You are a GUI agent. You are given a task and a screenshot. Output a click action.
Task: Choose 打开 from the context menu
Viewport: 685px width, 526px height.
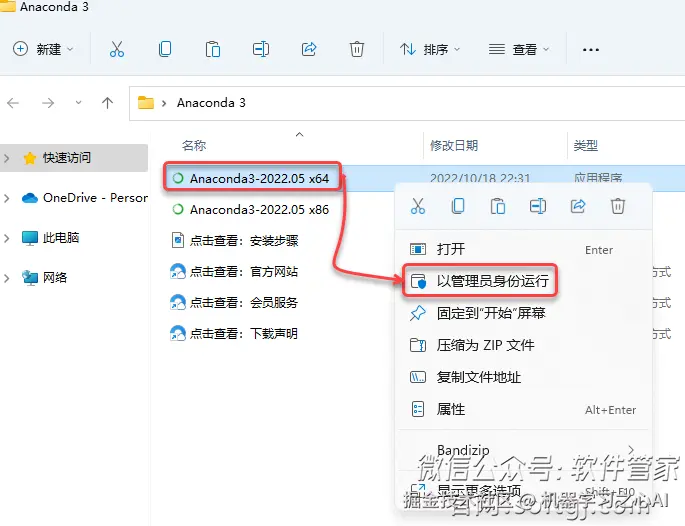coord(523,249)
